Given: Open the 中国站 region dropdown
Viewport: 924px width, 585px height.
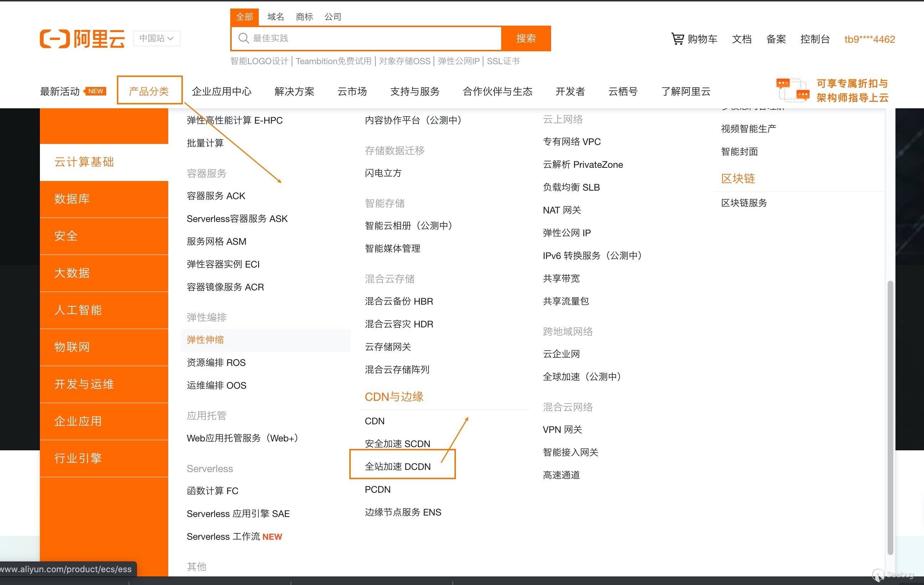Looking at the screenshot, I should point(156,38).
